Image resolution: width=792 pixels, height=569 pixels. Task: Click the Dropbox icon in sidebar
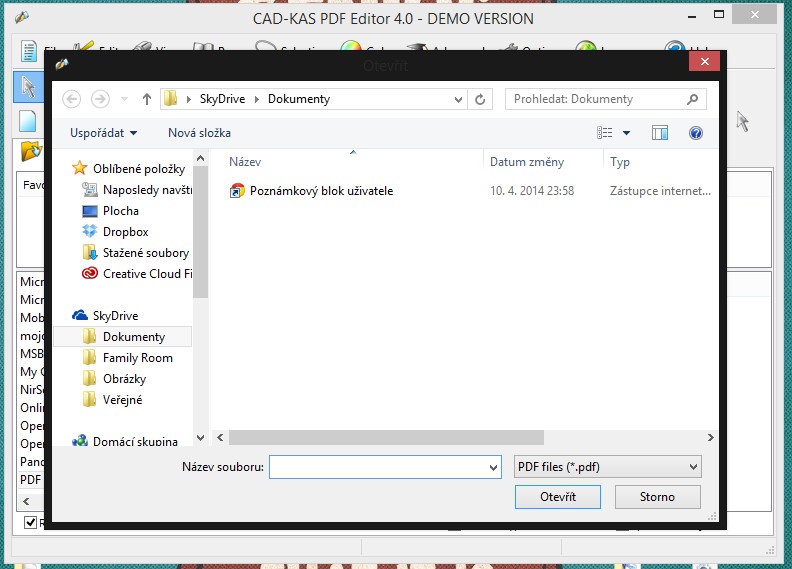click(89, 231)
